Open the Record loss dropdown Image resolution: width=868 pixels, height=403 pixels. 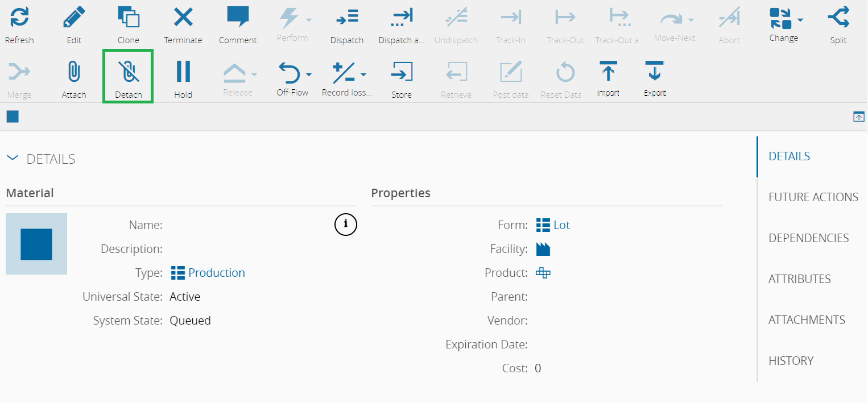tap(363, 74)
